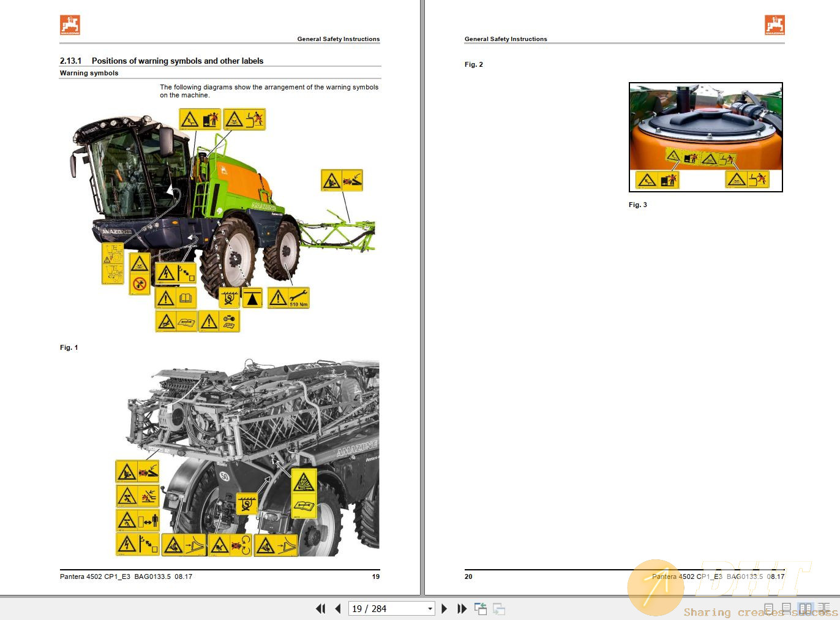Click the footer text 'Pantera 4502 CP1_E3' on page 19
840x620 pixels.
click(x=95, y=577)
